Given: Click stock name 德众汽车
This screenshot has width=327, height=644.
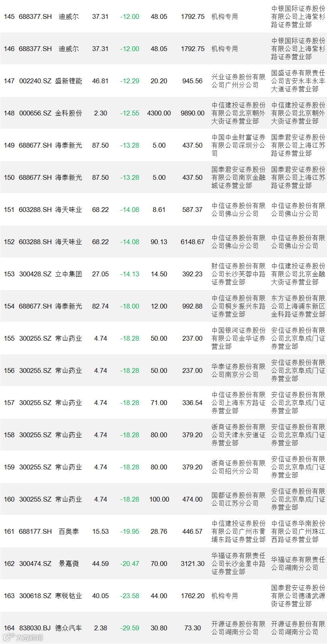Looking at the screenshot, I should pyautogui.click(x=69, y=628).
